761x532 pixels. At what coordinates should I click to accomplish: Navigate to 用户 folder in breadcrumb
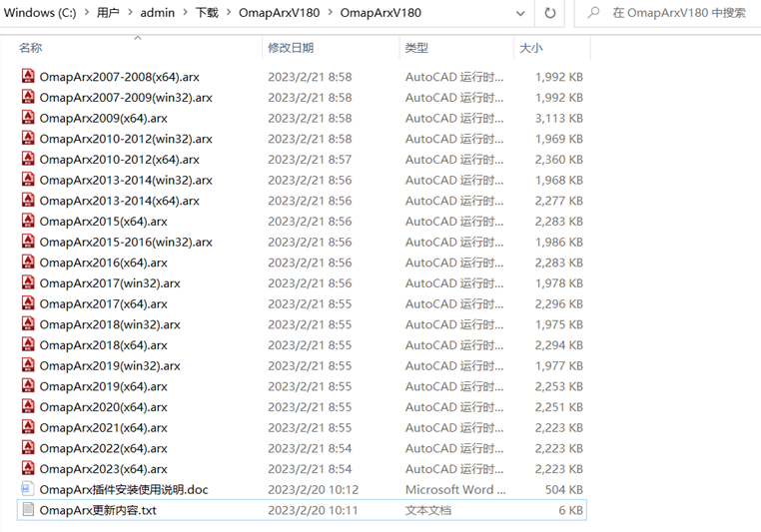(x=108, y=13)
